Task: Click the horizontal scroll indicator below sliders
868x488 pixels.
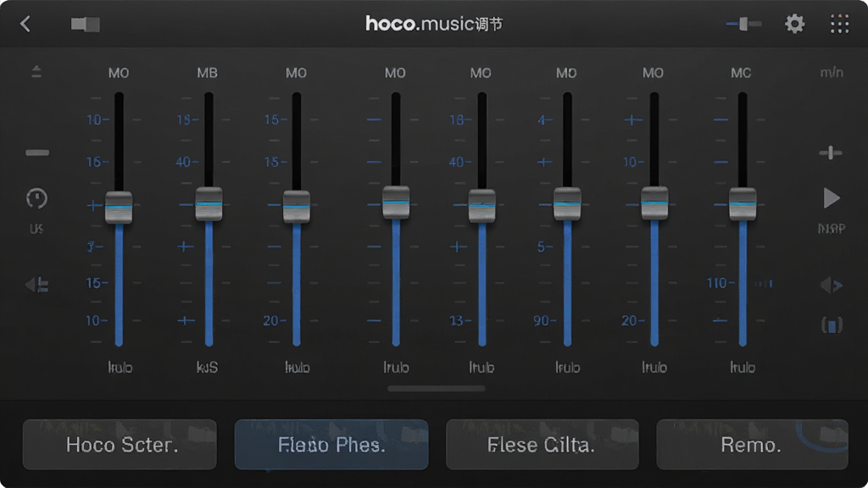Action: point(437,388)
